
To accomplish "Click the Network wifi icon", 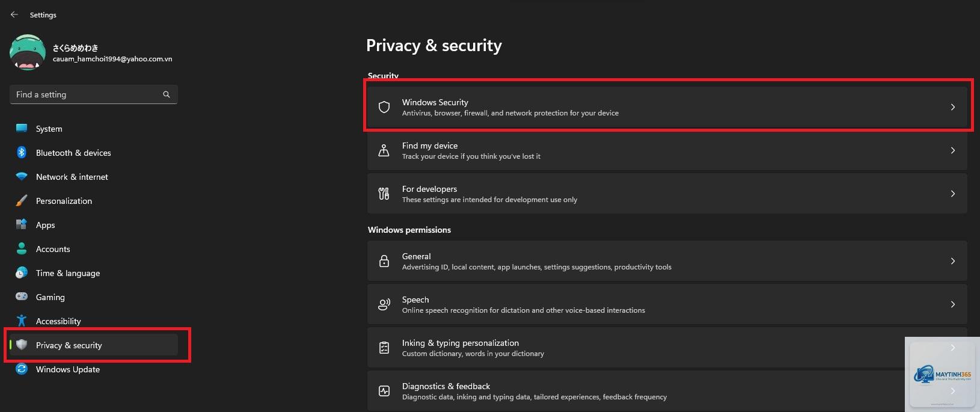I will (x=22, y=176).
